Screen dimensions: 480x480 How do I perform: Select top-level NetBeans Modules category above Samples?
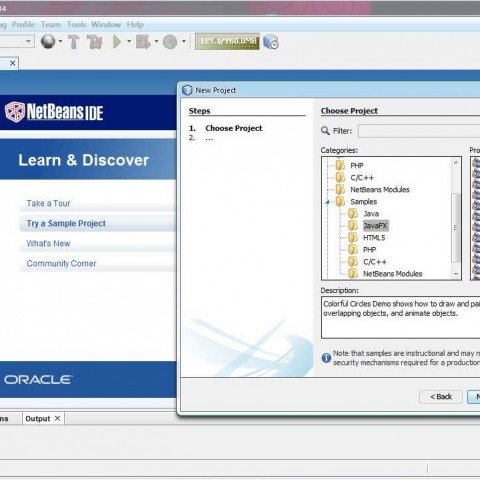(380, 190)
